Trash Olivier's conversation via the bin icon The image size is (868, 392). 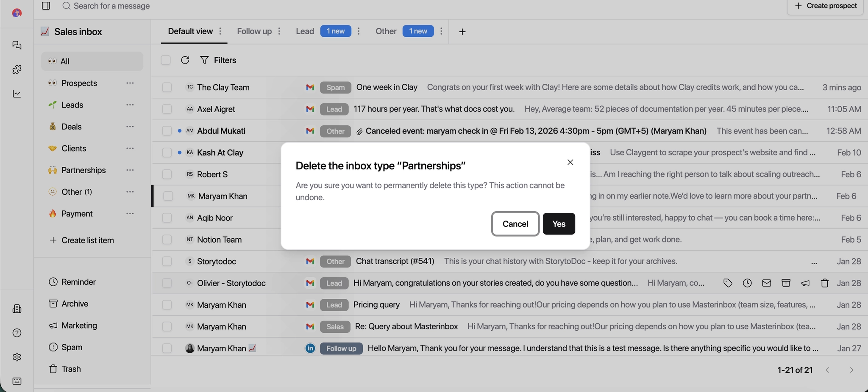point(824,283)
